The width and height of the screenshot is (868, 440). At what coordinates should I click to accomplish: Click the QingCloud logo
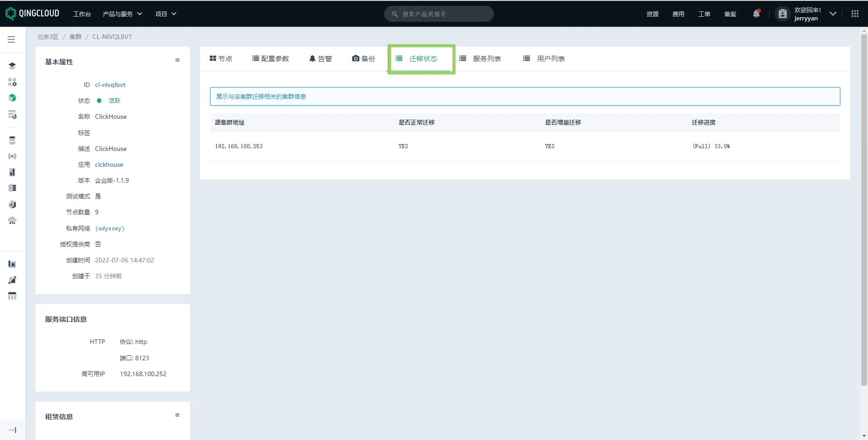click(x=32, y=14)
